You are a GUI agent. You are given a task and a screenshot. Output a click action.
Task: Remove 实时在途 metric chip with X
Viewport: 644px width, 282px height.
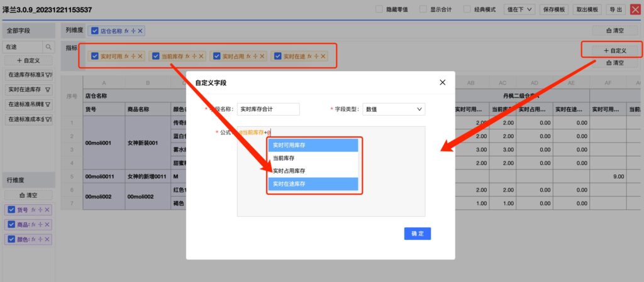point(323,56)
